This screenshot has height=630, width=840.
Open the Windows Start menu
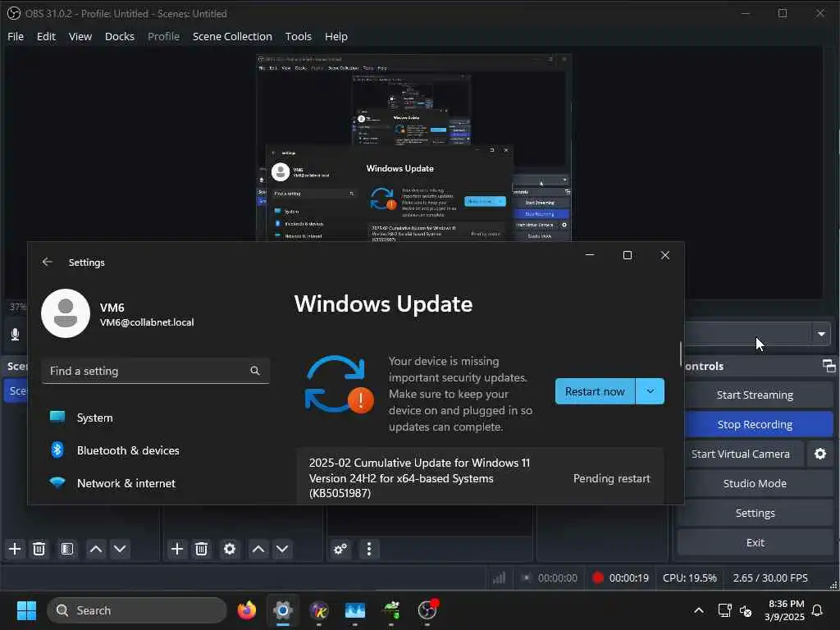[26, 610]
